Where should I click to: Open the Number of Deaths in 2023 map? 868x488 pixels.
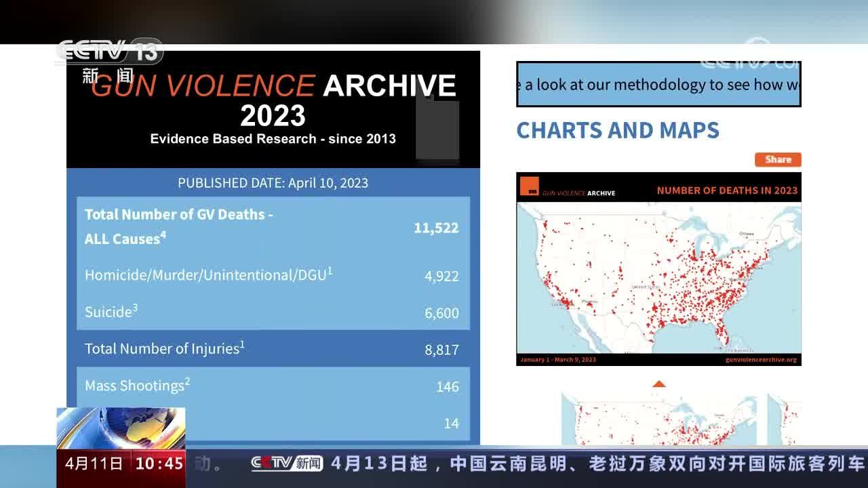pyautogui.click(x=658, y=269)
